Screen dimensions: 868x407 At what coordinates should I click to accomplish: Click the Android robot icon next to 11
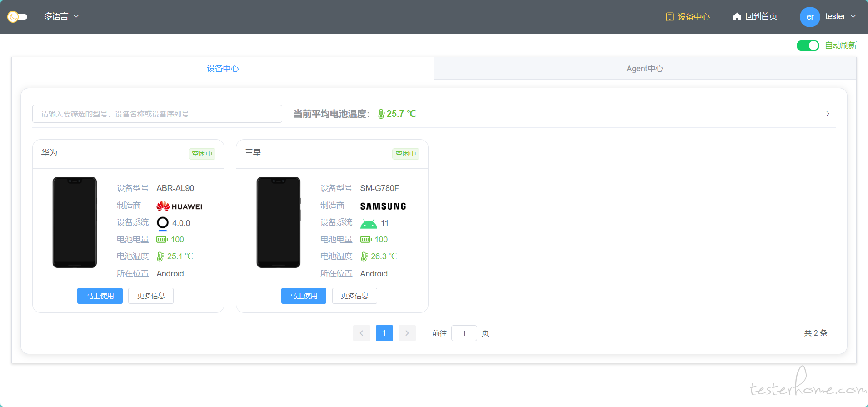(x=369, y=224)
